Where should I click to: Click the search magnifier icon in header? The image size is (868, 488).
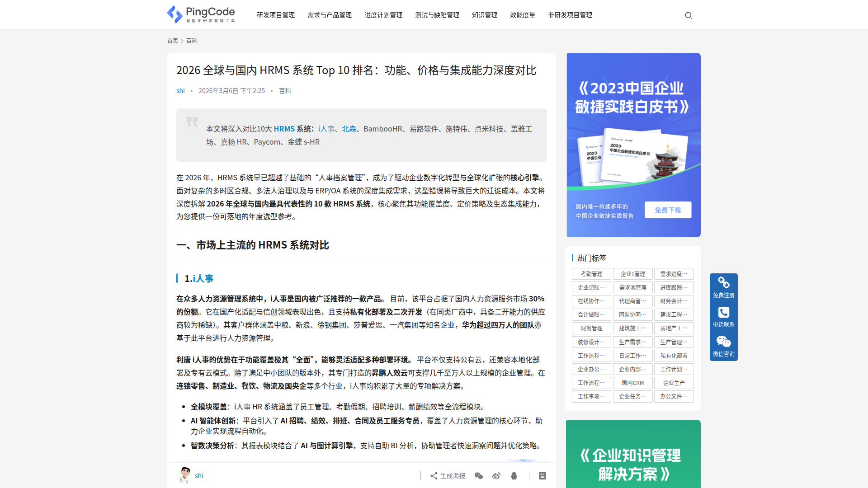tap(688, 15)
